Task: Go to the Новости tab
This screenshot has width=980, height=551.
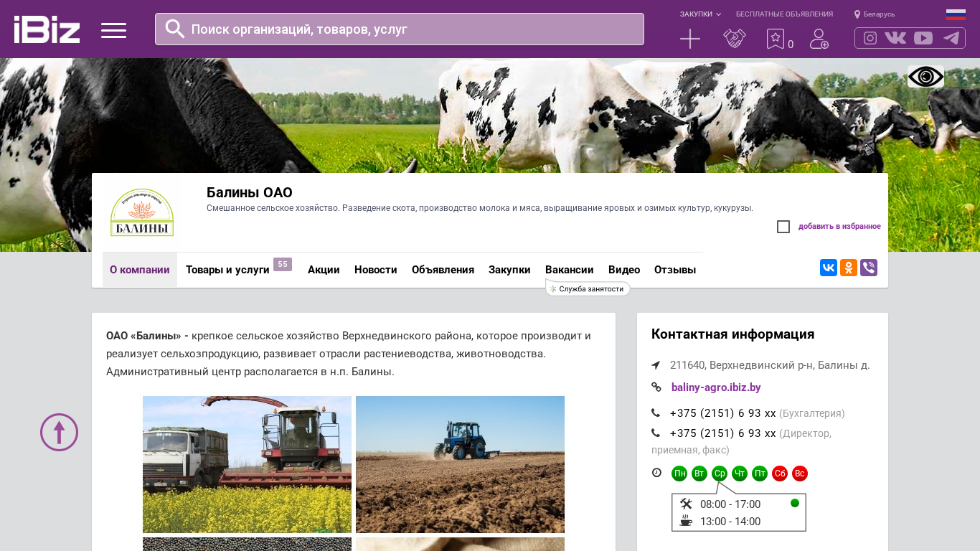Action: 376,270
